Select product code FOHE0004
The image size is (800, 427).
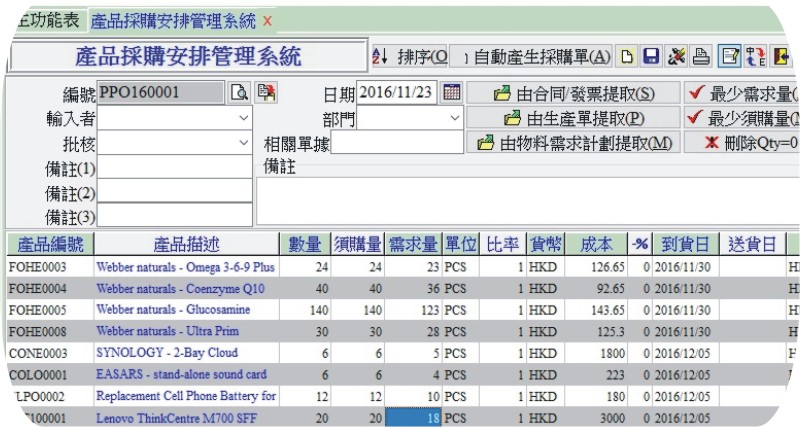[38, 289]
